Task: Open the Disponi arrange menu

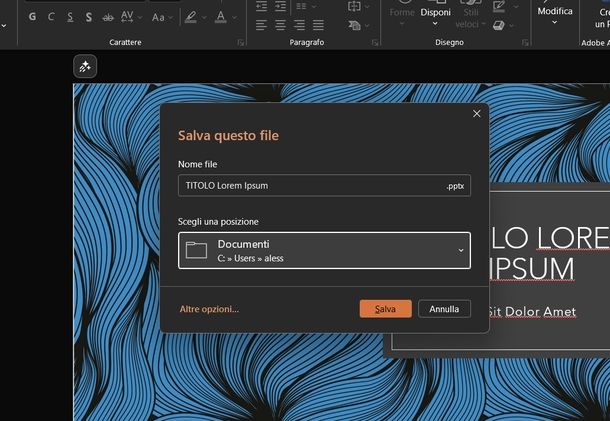Action: (x=435, y=14)
